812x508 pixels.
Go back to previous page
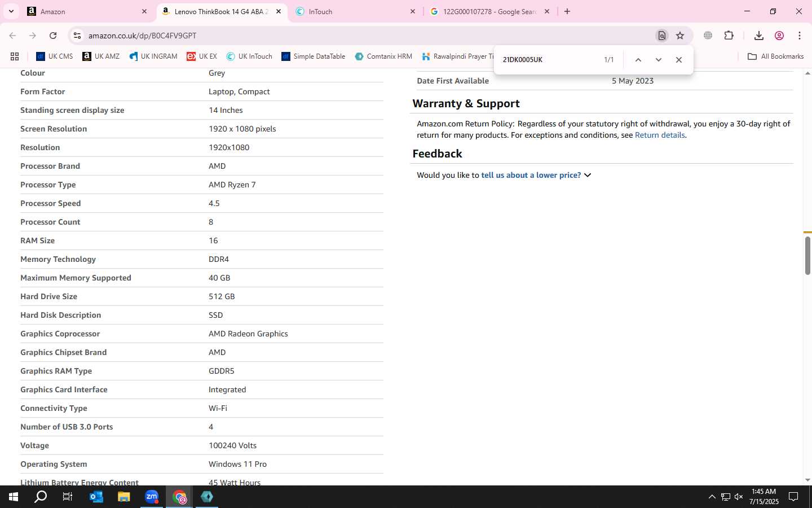click(x=12, y=36)
